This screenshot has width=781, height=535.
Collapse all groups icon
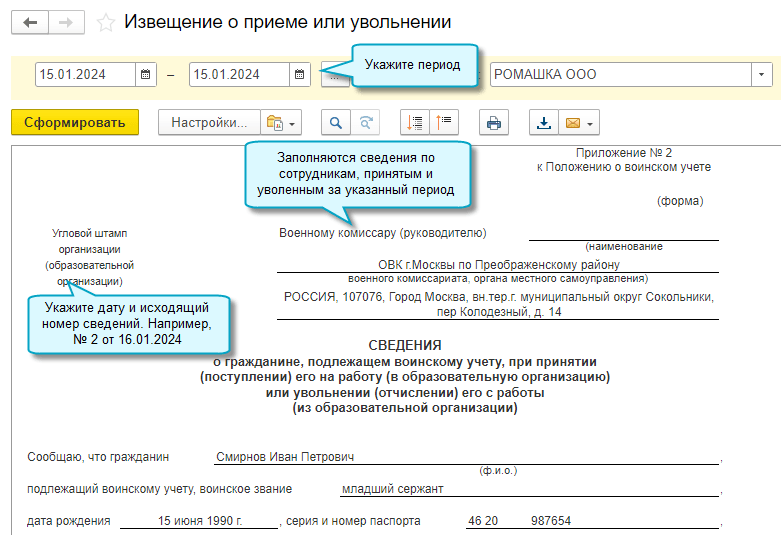444,123
